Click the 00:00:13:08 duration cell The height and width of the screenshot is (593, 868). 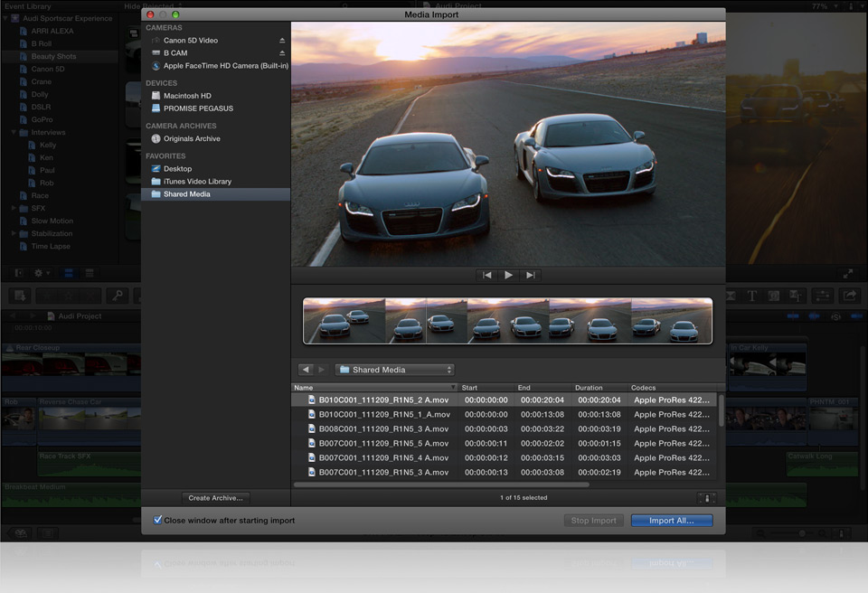[x=599, y=415]
